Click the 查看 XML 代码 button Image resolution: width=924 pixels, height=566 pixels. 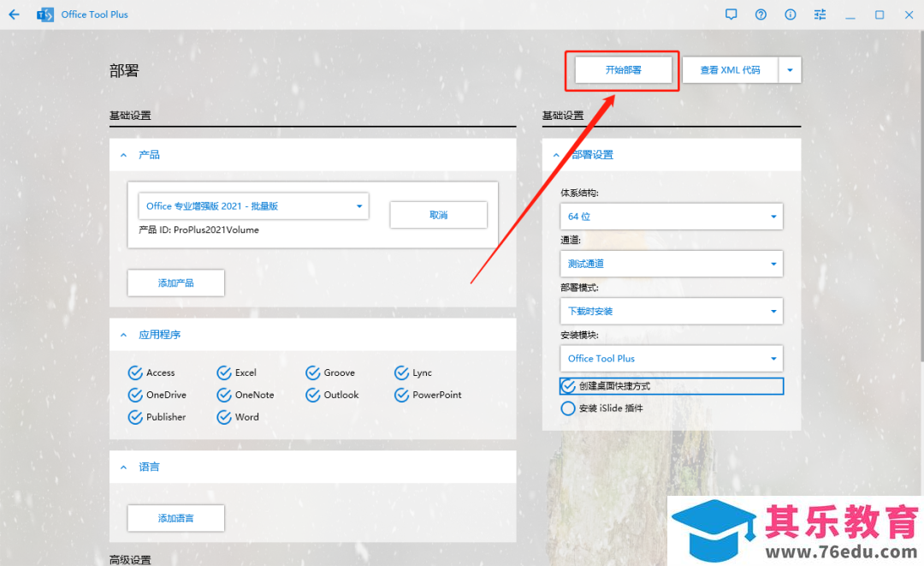click(x=730, y=70)
